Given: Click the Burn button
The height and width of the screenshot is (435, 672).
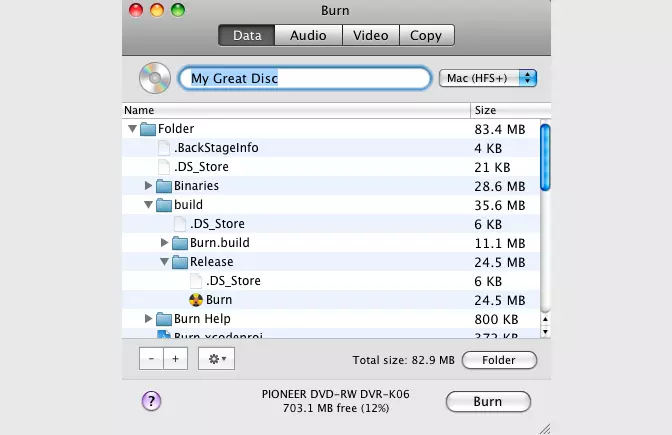Looking at the screenshot, I should [x=488, y=402].
